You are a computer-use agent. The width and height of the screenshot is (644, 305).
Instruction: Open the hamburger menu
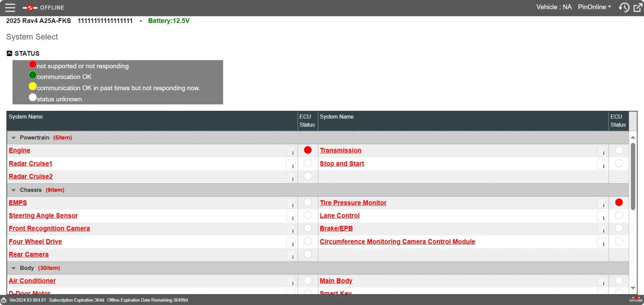10,8
